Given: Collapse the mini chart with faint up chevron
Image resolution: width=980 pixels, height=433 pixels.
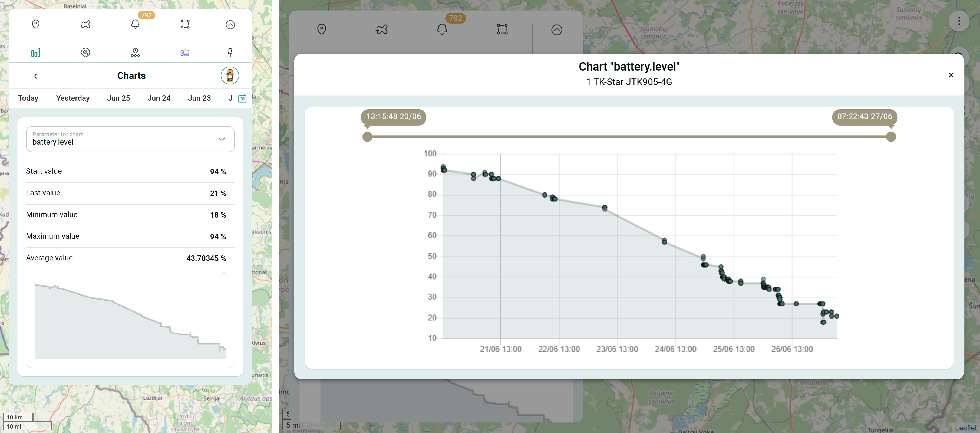Looking at the screenshot, I should [x=224, y=273].
